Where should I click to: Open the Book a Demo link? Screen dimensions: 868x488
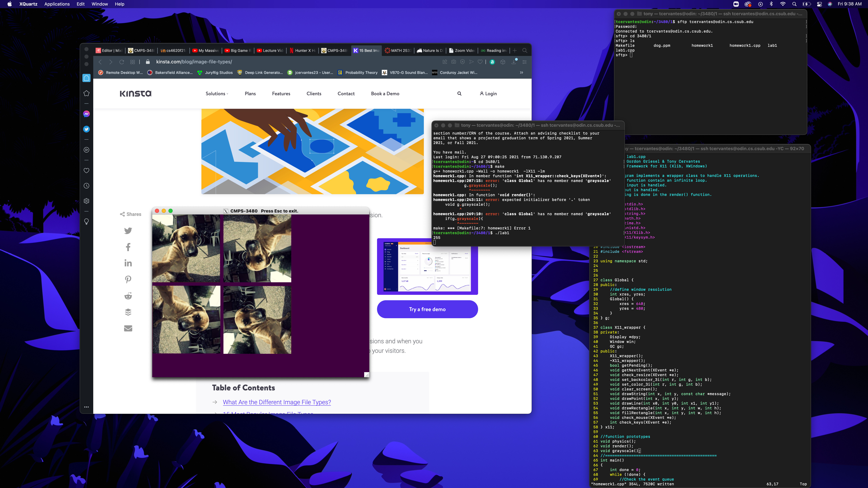pyautogui.click(x=385, y=94)
